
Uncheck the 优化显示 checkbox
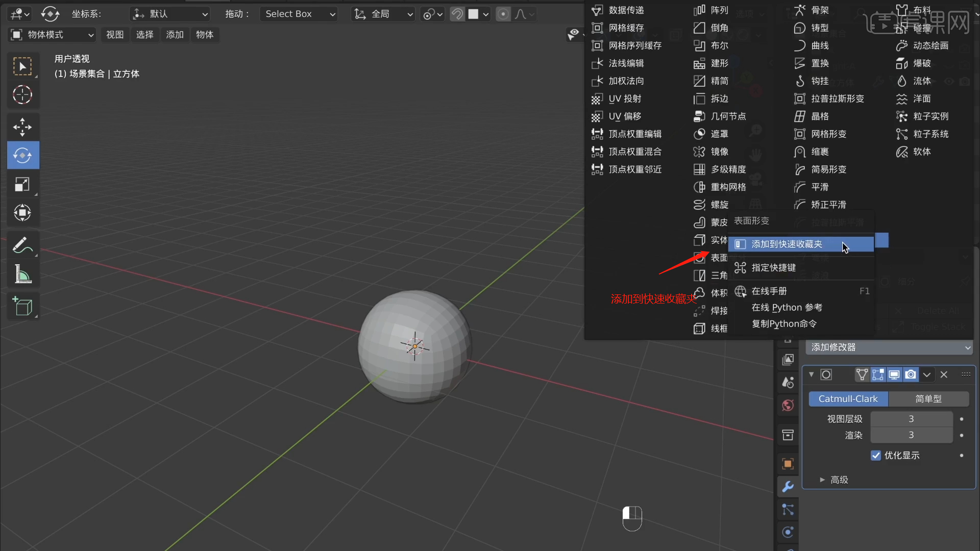pyautogui.click(x=876, y=456)
